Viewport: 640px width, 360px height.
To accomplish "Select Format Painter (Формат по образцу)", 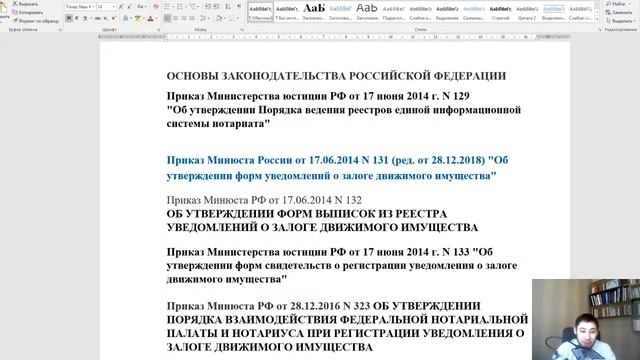I will 35,21.
